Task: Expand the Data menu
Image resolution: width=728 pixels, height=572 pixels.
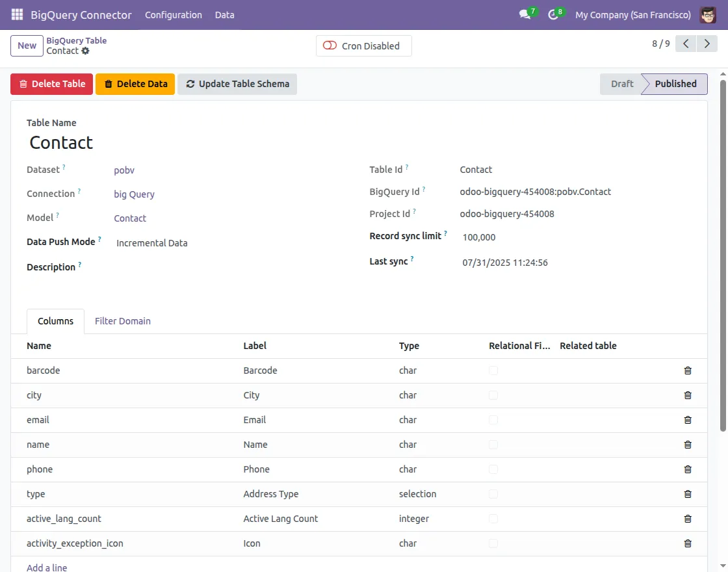Action: tap(224, 14)
